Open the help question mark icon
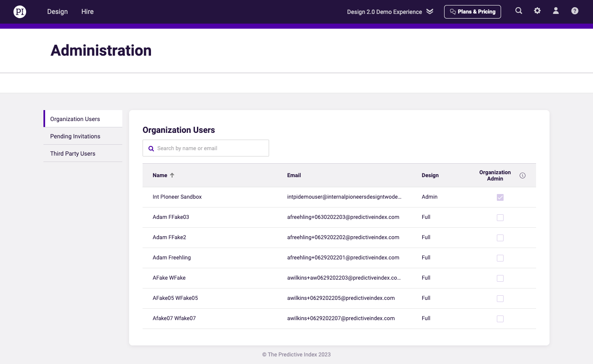Screen dimensions: 593x364 pyautogui.click(x=575, y=11)
